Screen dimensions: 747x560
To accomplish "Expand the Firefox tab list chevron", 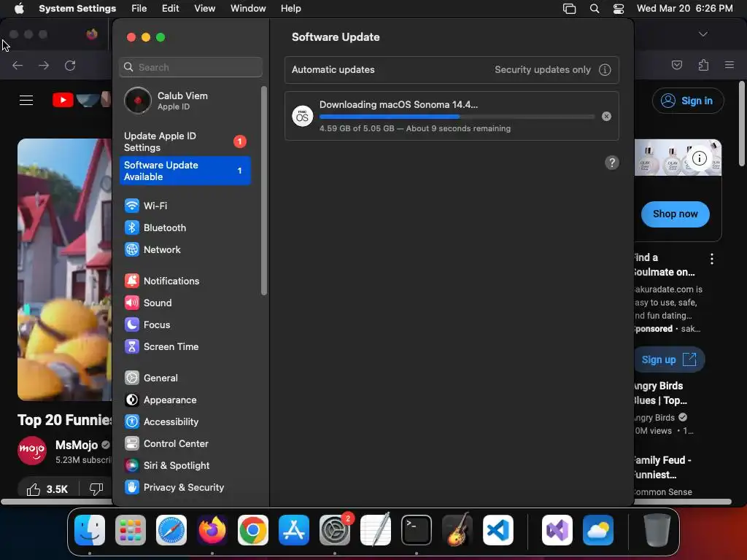I will 703,34.
